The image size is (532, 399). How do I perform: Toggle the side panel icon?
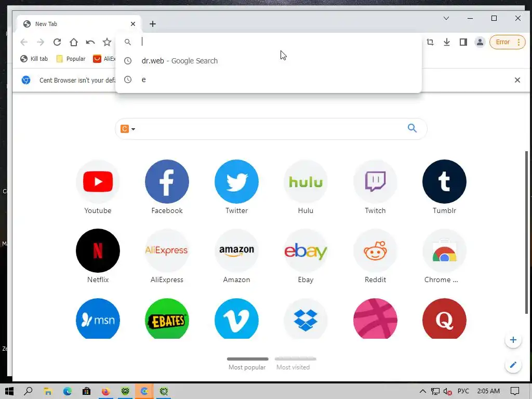coord(463,42)
